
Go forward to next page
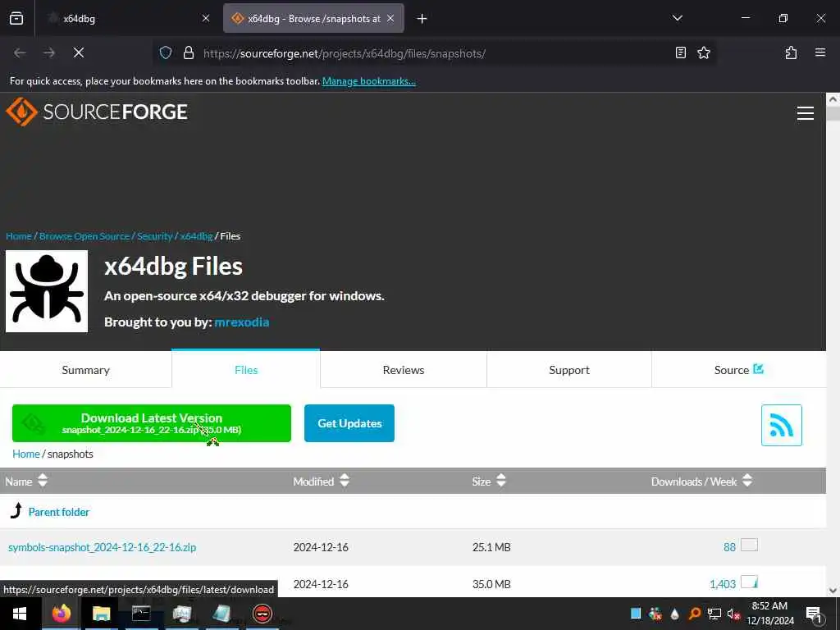[x=49, y=52]
